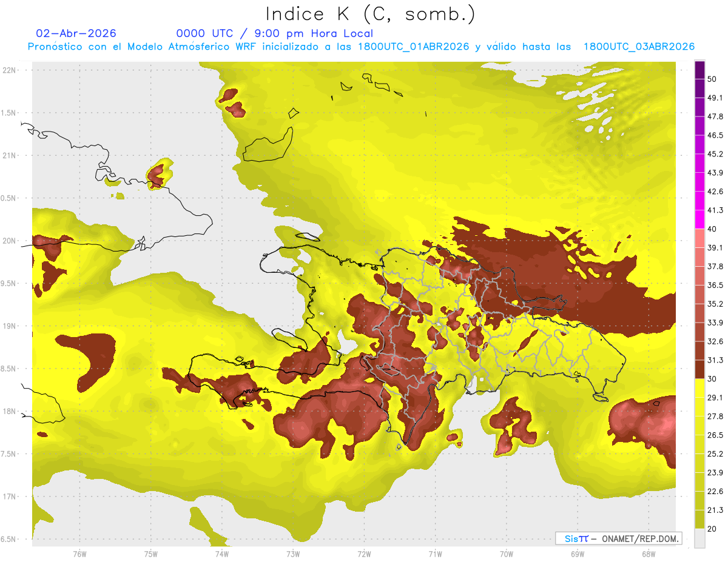
Task: Click the 02-Abr-2026 date label
Action: (x=76, y=33)
